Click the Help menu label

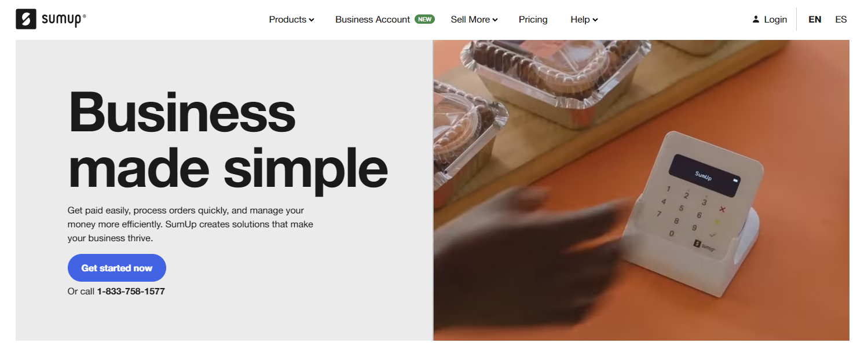(x=580, y=20)
